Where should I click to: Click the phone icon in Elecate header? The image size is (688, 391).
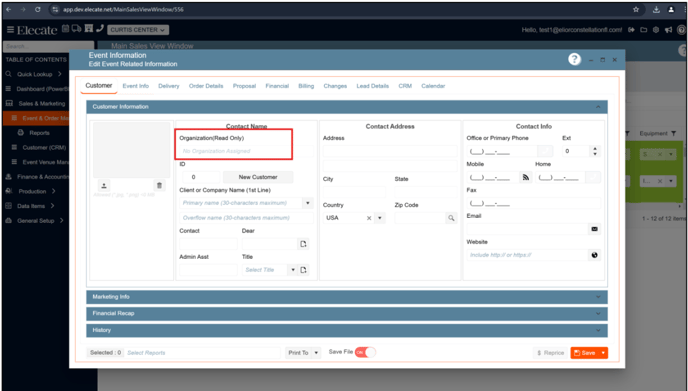tap(100, 29)
